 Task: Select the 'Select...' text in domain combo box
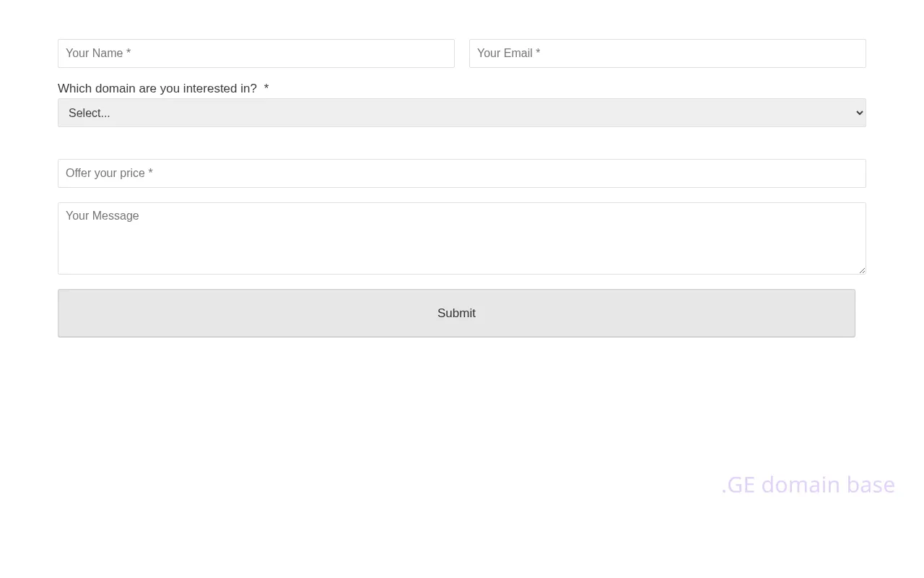pos(90,113)
